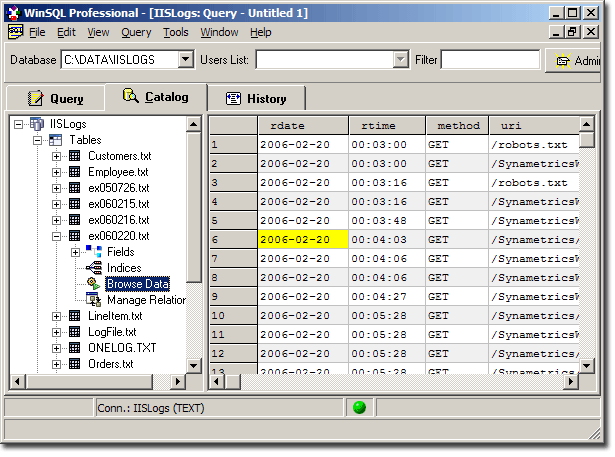Click the Employee.txt table icon
The image size is (615, 457).
tap(75, 172)
